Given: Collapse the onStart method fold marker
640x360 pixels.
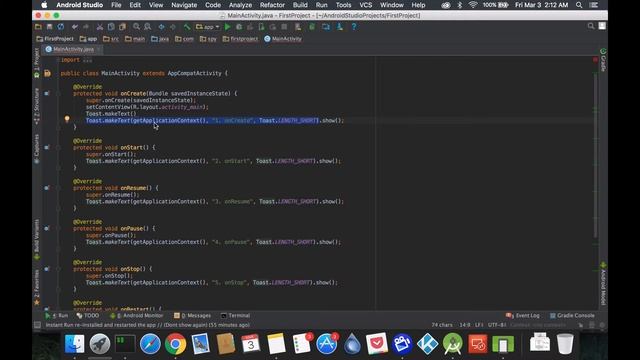Looking at the screenshot, I should 58,147.
